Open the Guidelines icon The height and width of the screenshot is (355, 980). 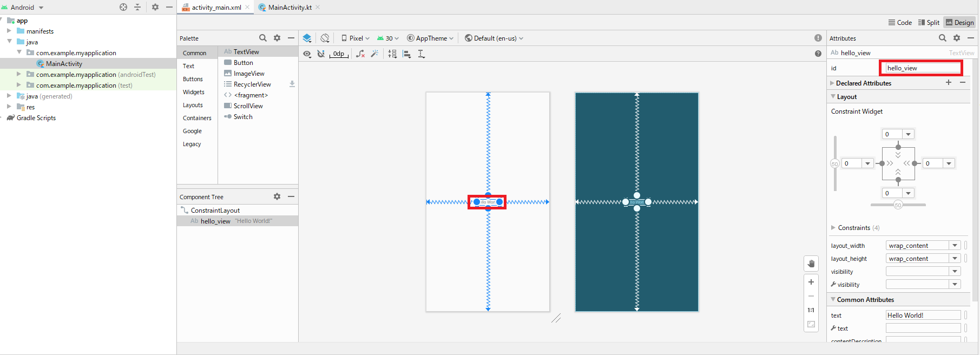point(422,54)
